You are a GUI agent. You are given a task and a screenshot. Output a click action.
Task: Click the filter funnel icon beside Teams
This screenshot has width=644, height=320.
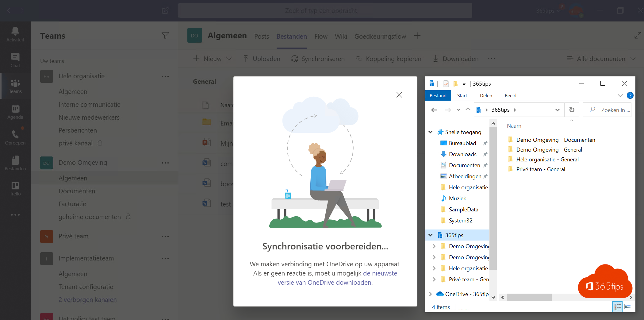(x=165, y=36)
